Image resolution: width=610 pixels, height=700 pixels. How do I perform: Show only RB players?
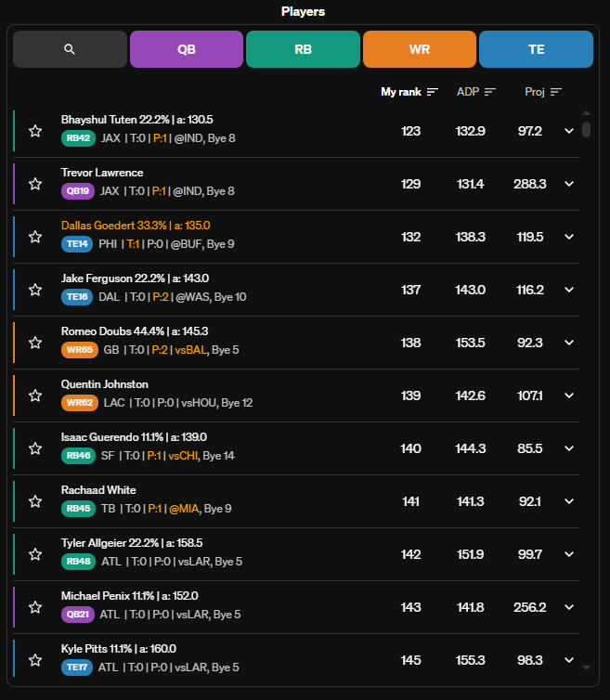coord(303,49)
